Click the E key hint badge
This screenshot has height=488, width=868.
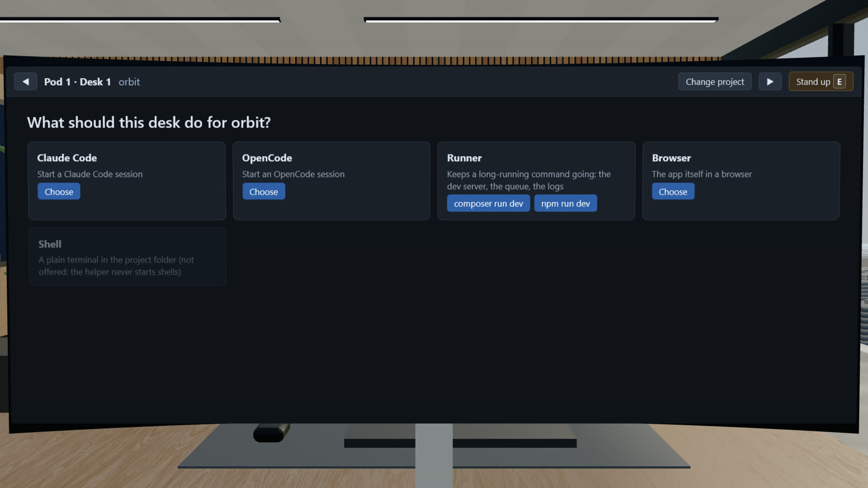coord(839,82)
